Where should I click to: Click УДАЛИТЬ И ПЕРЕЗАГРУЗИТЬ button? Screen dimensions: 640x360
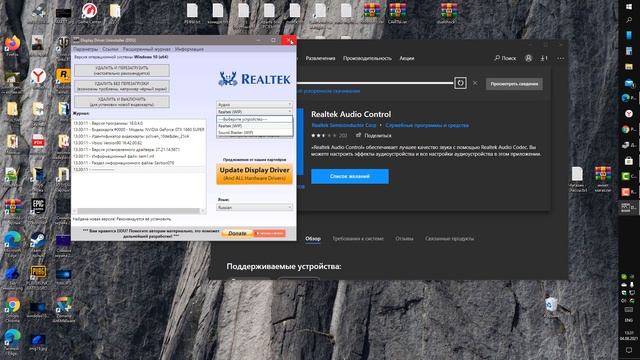[x=122, y=71]
